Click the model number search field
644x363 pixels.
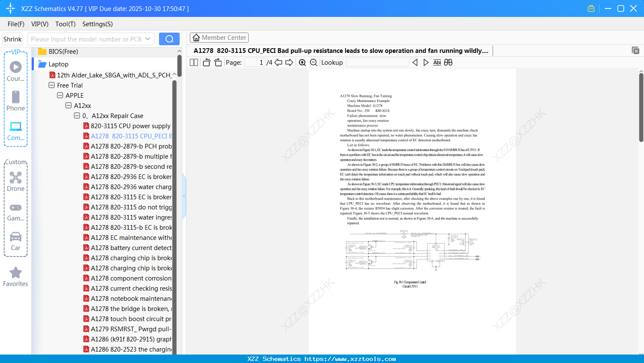[x=86, y=39]
